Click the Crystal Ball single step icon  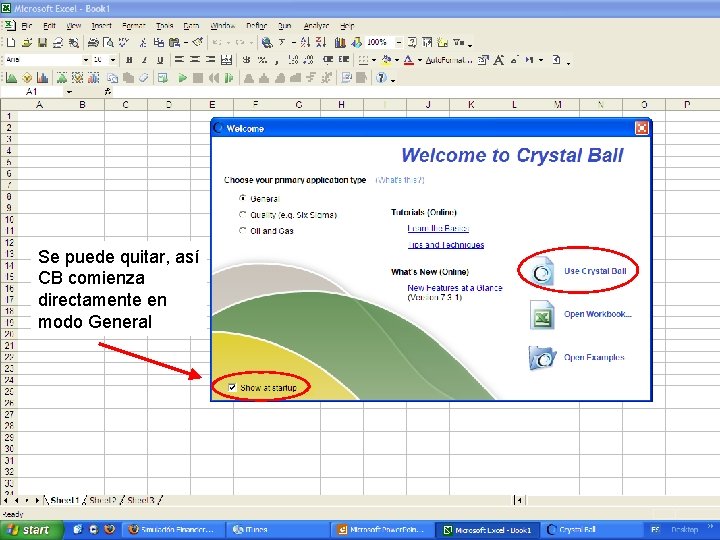[x=229, y=78]
